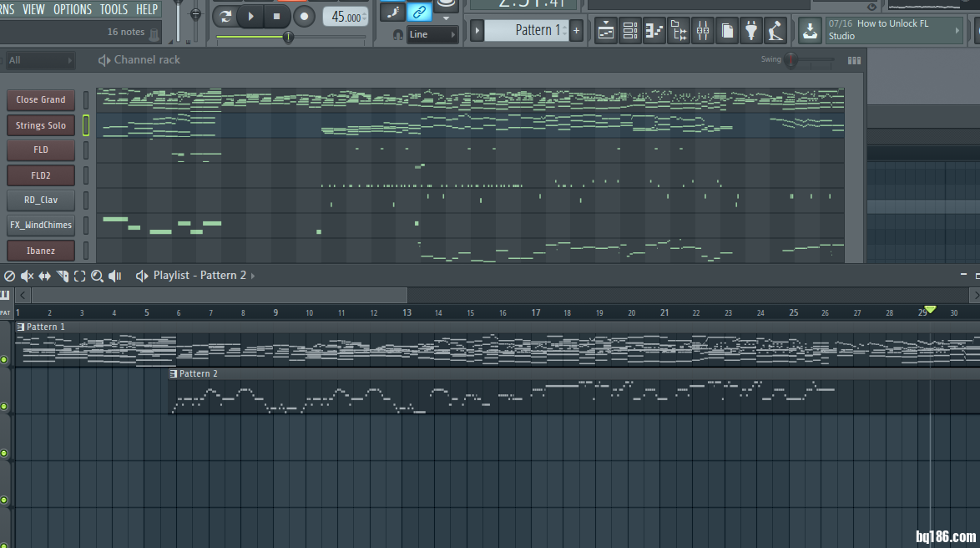This screenshot has width=980, height=548.
Task: Click the Swing knob in Channel rack
Action: point(791,60)
